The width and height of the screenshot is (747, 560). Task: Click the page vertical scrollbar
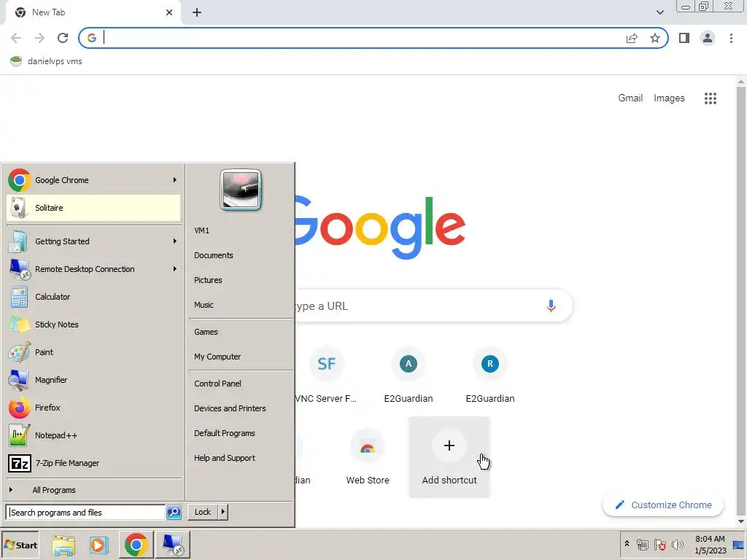point(741,301)
